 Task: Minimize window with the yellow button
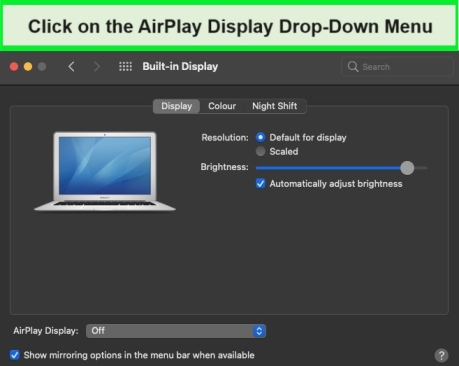28,67
